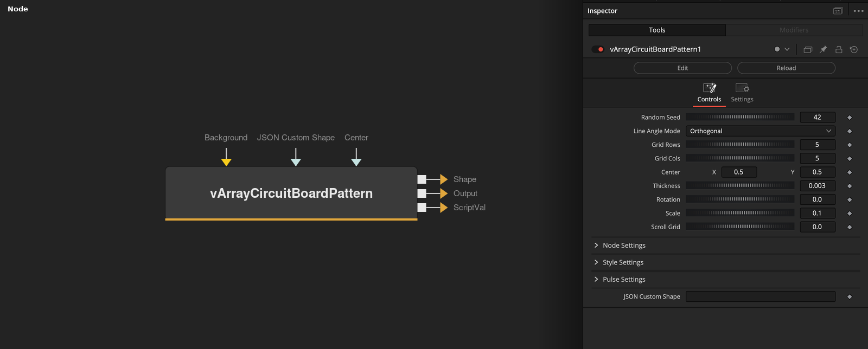Click the Grid Rows slider
Viewport: 868px width, 349px height.
coord(740,145)
